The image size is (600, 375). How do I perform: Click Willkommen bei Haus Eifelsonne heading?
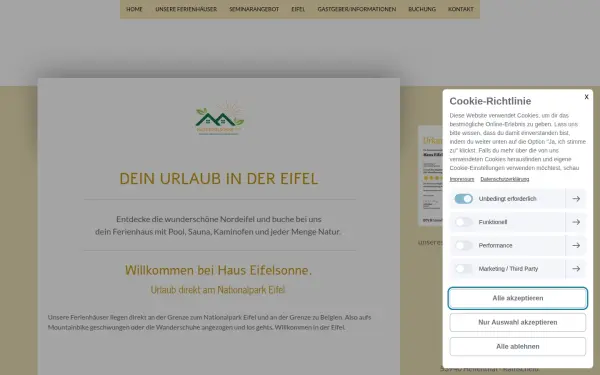(x=218, y=270)
